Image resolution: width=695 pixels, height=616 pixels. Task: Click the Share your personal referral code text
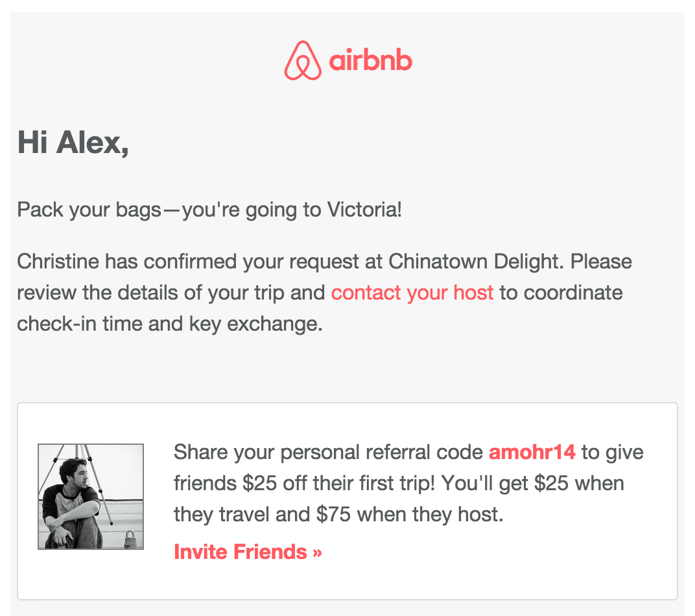(328, 453)
